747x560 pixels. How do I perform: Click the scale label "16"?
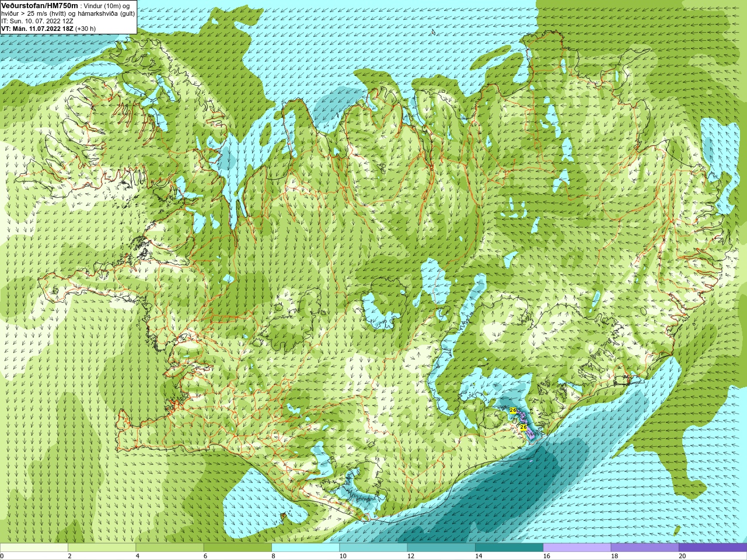tap(546, 556)
